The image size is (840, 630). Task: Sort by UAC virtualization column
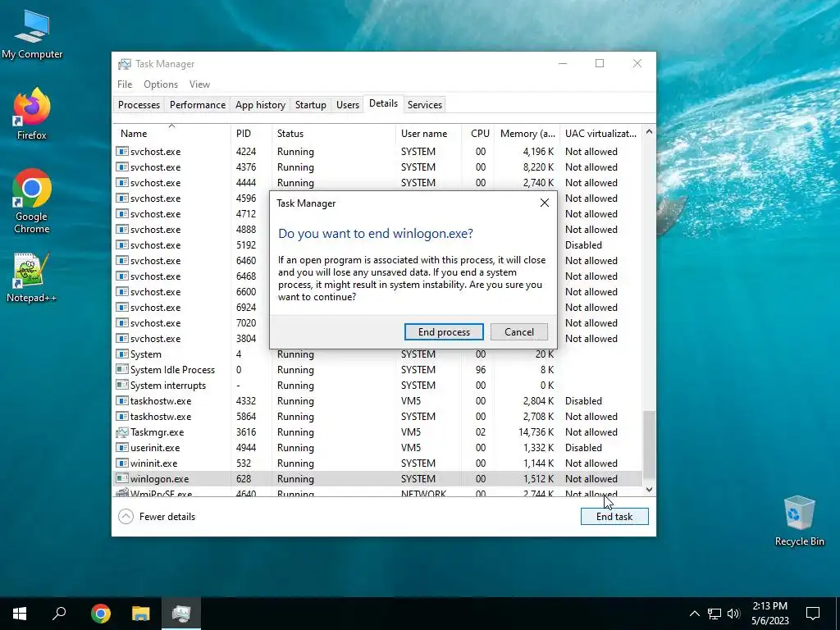(601, 134)
